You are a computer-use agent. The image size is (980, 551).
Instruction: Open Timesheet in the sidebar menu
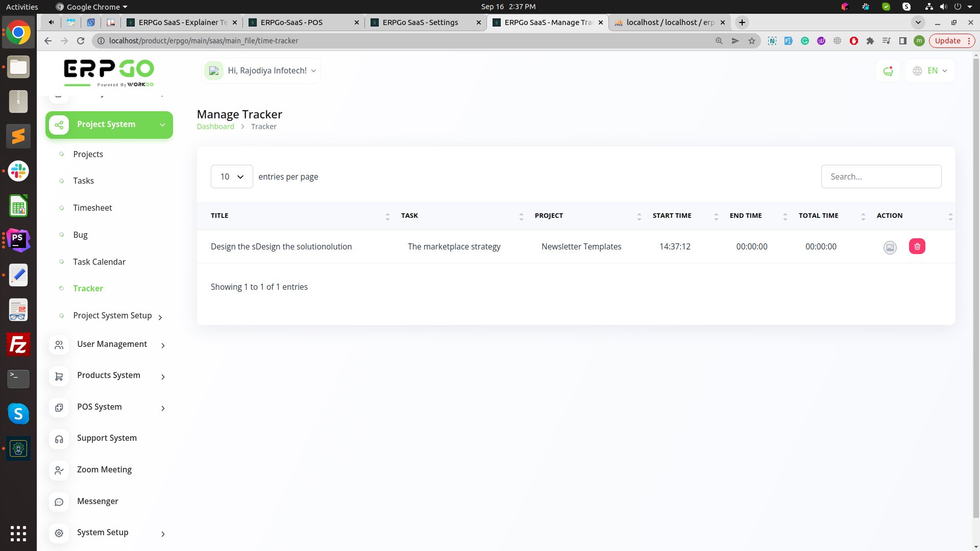[92, 208]
